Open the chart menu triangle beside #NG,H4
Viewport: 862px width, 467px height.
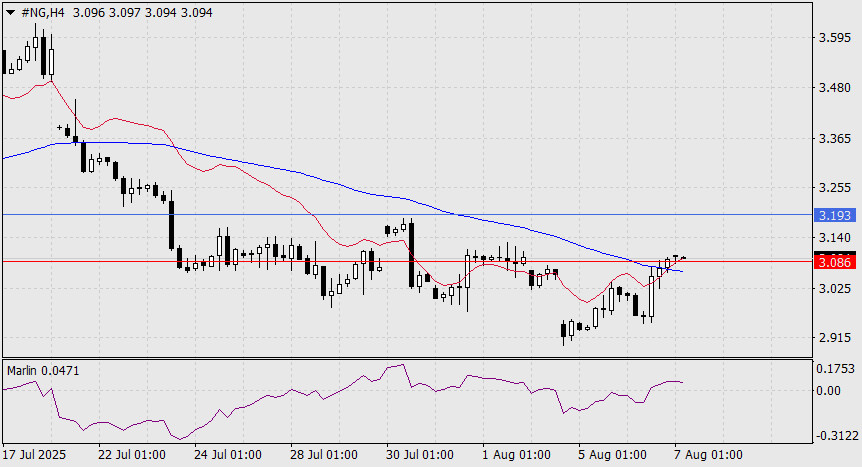tap(10, 12)
